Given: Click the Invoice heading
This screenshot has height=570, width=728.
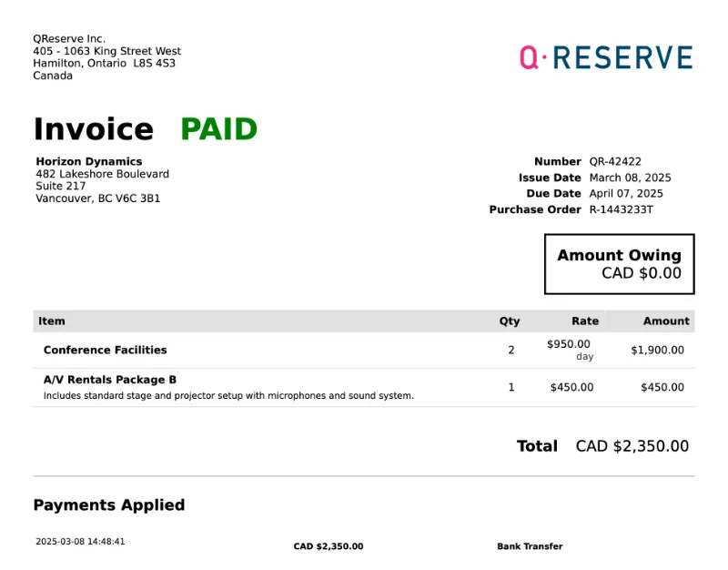Looking at the screenshot, I should coord(93,129).
